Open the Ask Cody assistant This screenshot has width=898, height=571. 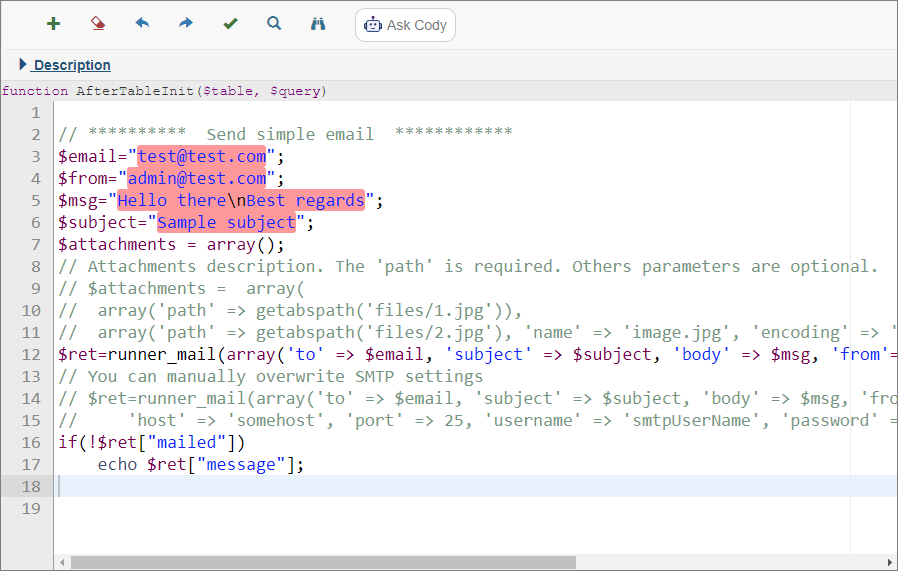pyautogui.click(x=405, y=25)
